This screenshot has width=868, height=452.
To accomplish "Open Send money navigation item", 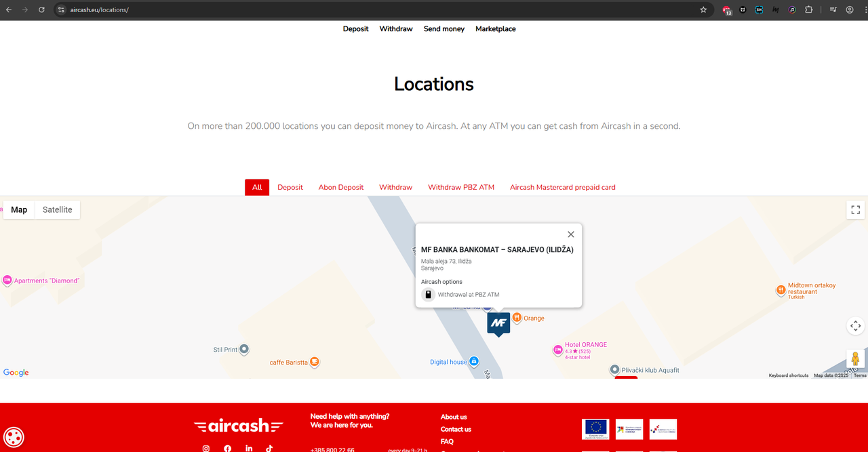I will point(444,28).
